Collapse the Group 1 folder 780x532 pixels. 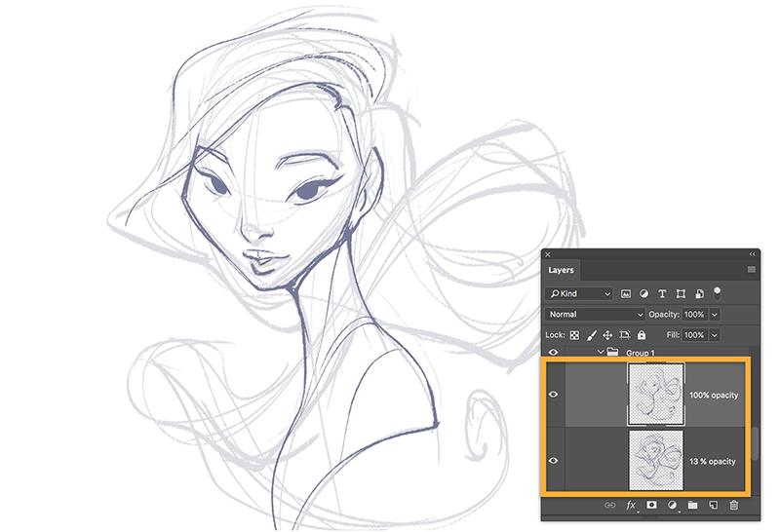point(601,352)
